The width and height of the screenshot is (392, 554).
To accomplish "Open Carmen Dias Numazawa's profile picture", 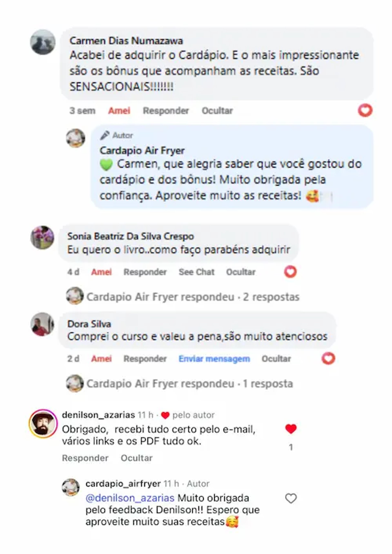I will pyautogui.click(x=43, y=42).
